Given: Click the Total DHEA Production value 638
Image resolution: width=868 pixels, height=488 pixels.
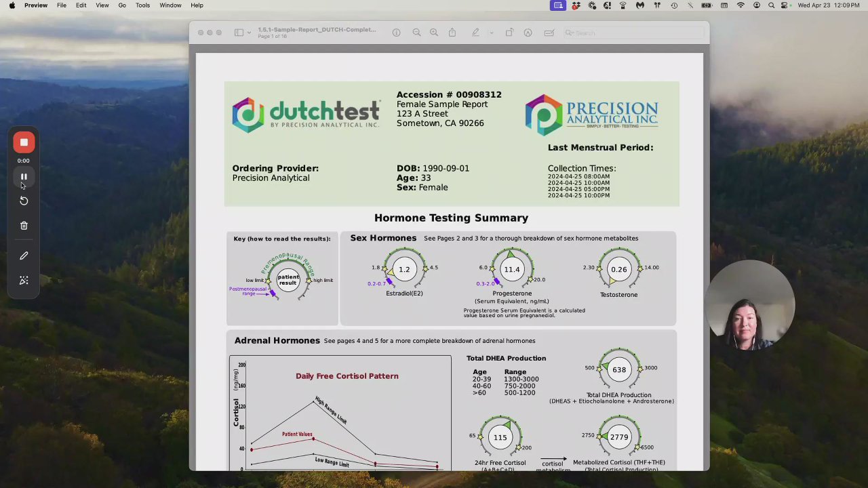Looking at the screenshot, I should tap(619, 369).
